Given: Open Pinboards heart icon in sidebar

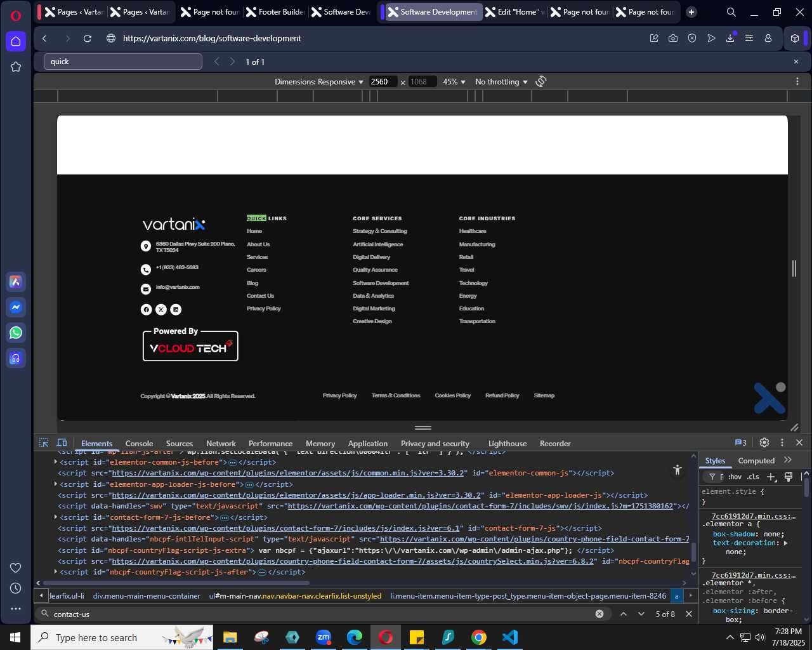Looking at the screenshot, I should click(x=16, y=567).
